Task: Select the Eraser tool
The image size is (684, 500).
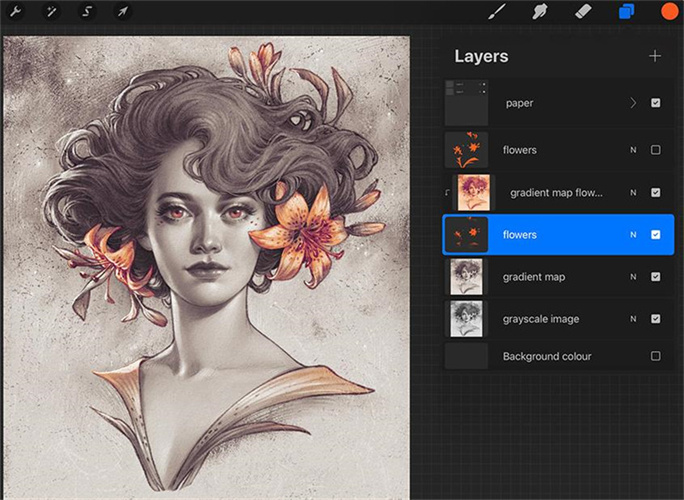Action: pyautogui.click(x=583, y=11)
